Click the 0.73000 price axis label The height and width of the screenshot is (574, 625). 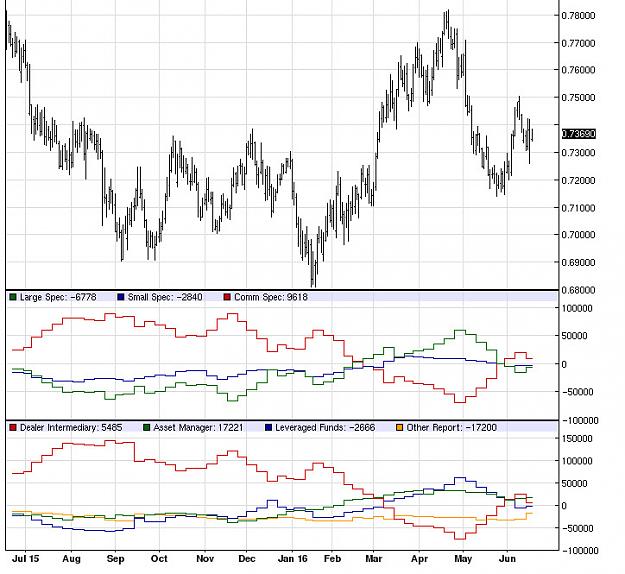click(x=578, y=153)
